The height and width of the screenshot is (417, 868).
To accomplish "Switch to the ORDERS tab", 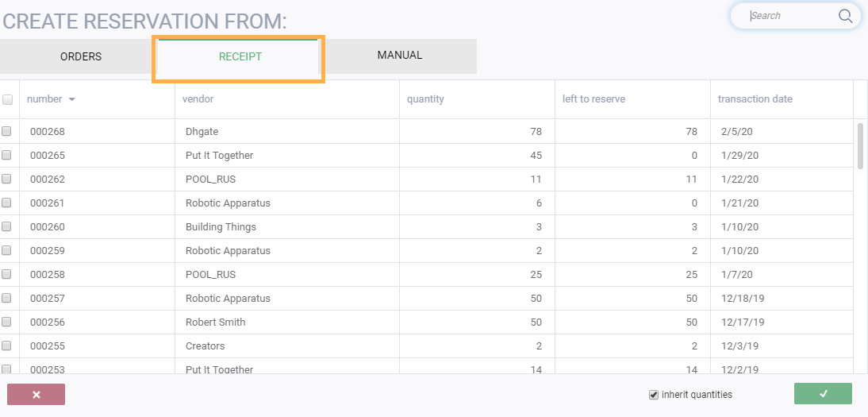I will click(81, 56).
